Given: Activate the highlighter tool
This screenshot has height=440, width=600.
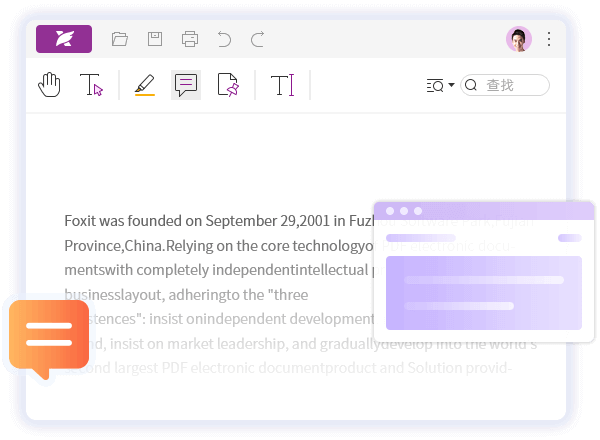Looking at the screenshot, I should [145, 85].
